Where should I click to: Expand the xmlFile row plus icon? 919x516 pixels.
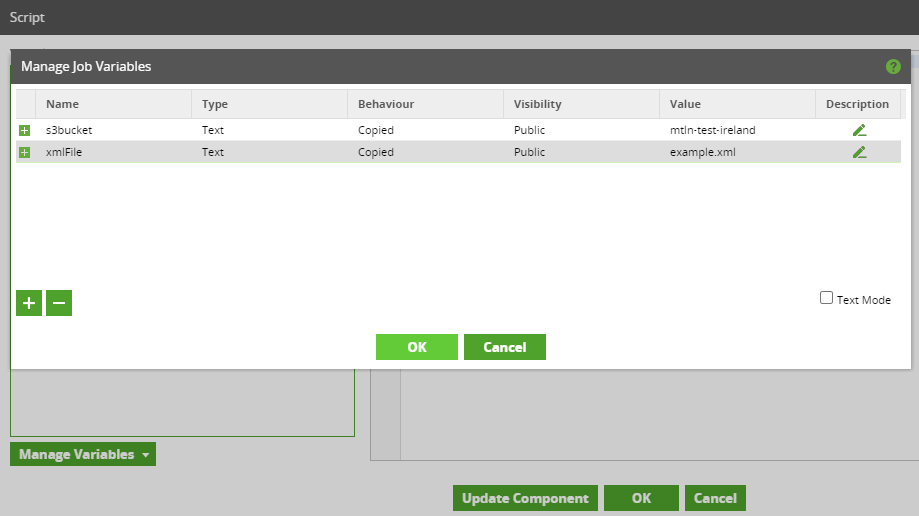click(25, 152)
